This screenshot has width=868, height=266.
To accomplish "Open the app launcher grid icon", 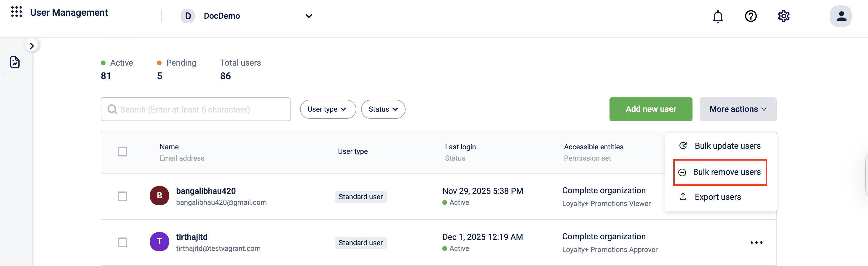I will point(17,12).
